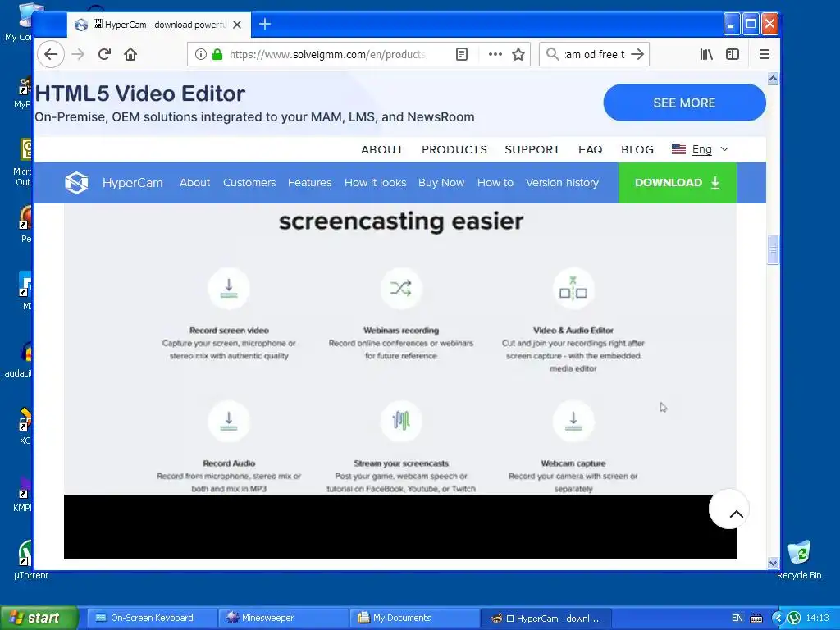Switch to My Documents taskbar item
Image resolution: width=840 pixels, height=630 pixels.
(415, 618)
